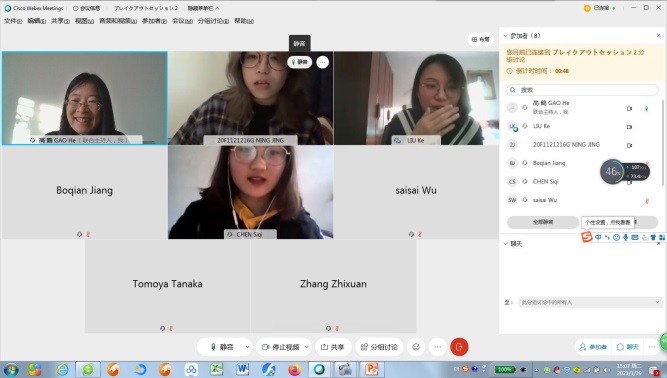Click the more options dots on NING JING video

point(322,62)
